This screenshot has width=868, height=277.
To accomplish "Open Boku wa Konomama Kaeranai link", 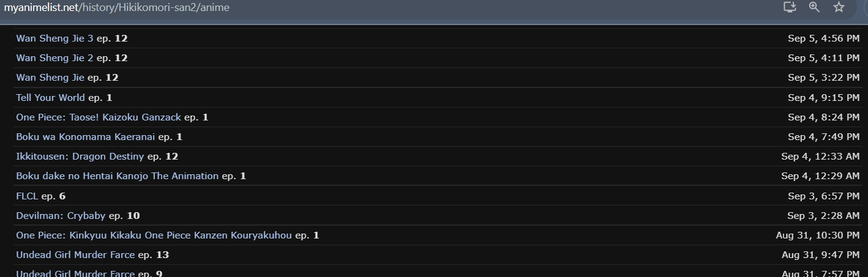I will click(85, 137).
